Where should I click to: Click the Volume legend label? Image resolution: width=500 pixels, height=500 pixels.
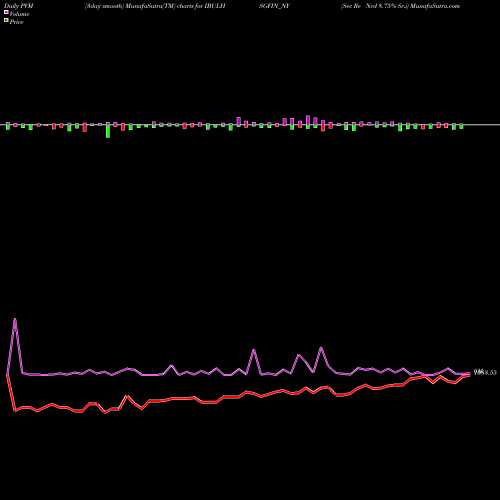point(19,14)
